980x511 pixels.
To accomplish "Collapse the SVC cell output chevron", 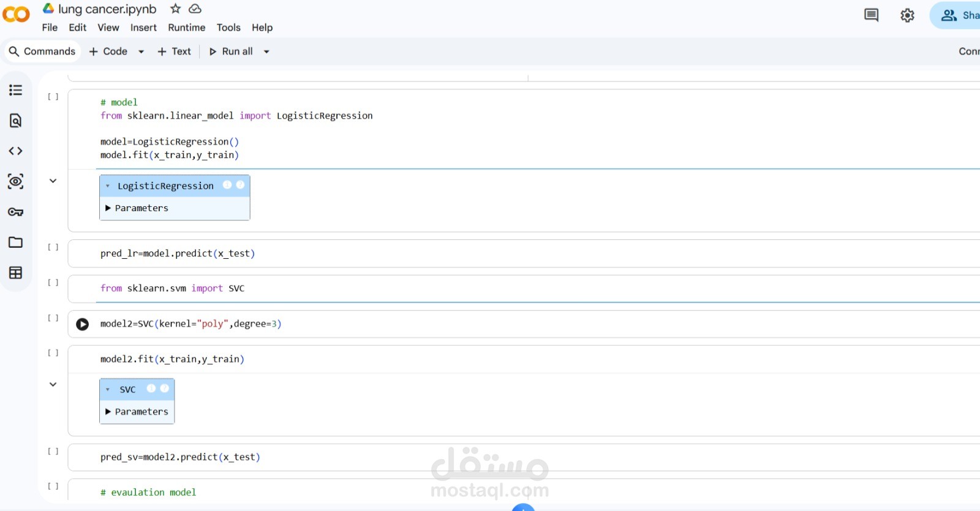I will [53, 384].
